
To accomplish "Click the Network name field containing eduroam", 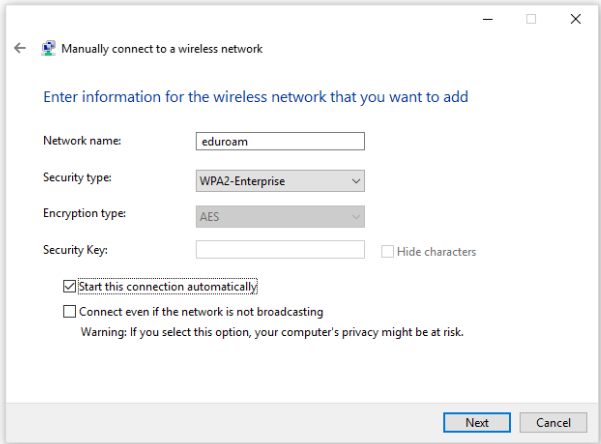I will 280,142.
